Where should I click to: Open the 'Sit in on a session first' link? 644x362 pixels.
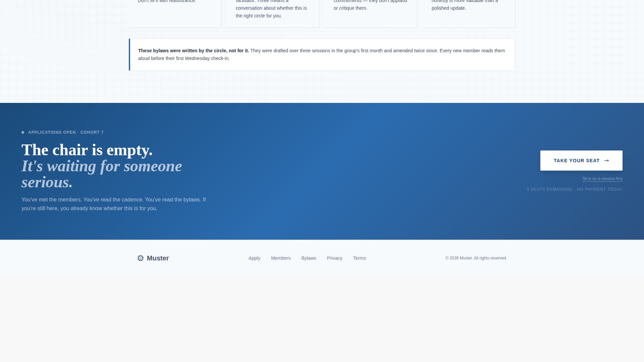coord(602,179)
